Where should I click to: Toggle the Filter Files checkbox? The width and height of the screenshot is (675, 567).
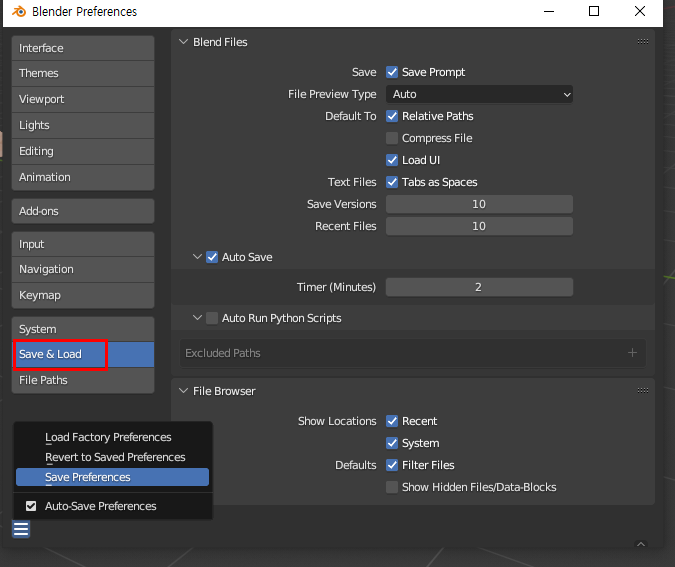click(392, 465)
